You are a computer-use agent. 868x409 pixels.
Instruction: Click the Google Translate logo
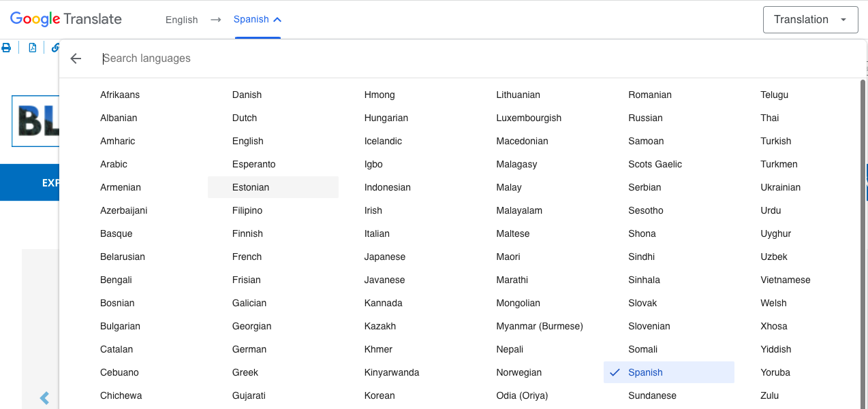66,19
